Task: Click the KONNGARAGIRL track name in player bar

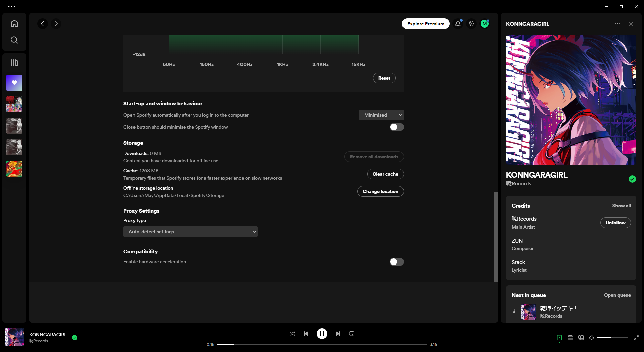Action: 48,335
